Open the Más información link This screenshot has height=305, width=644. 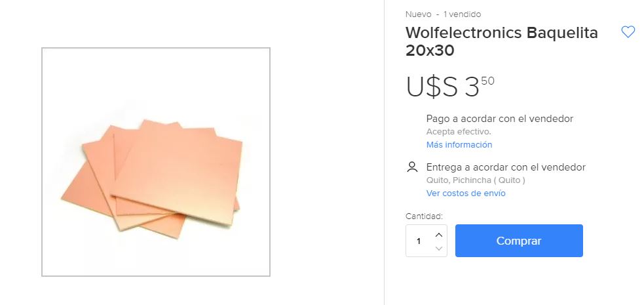(459, 145)
